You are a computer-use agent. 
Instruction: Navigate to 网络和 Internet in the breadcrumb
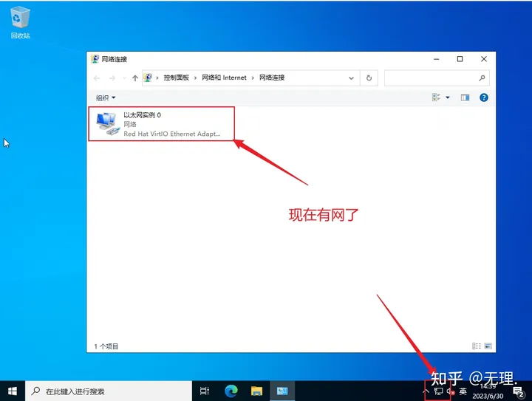(224, 78)
